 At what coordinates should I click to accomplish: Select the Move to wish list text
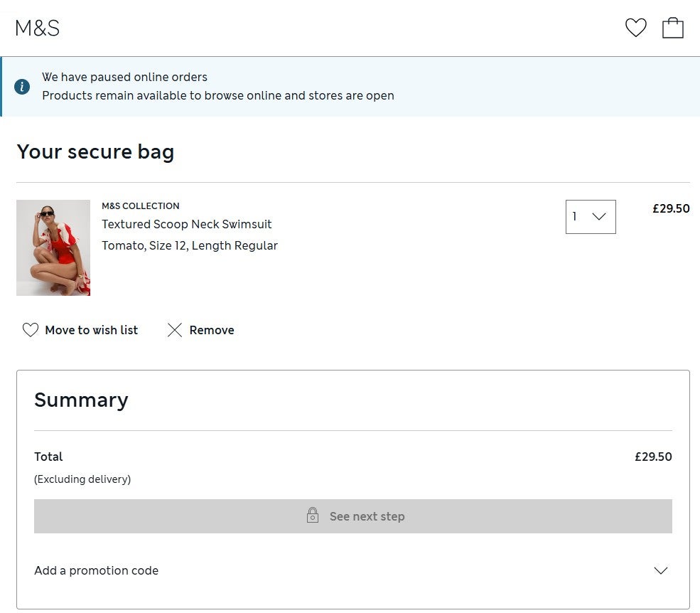point(91,330)
